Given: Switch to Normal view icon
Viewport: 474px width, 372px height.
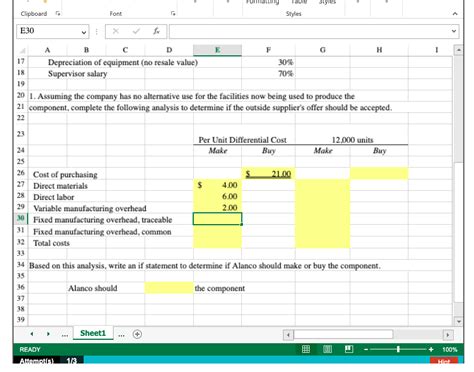Looking at the screenshot, I should (306, 349).
